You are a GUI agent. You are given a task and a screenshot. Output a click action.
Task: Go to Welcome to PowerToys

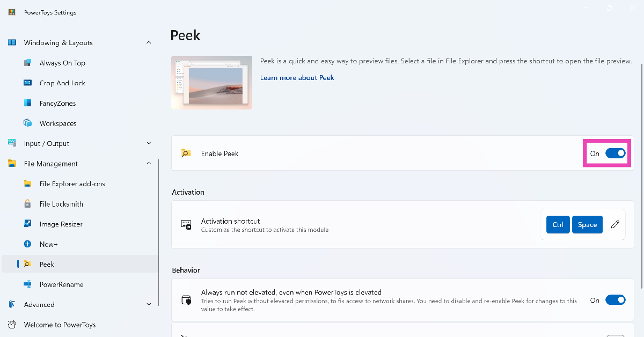[60, 325]
